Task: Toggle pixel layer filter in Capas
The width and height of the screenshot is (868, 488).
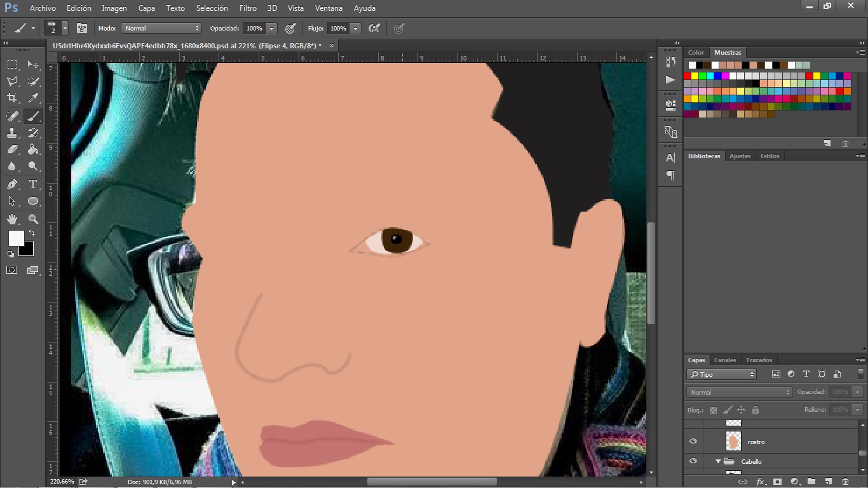Action: point(776,374)
